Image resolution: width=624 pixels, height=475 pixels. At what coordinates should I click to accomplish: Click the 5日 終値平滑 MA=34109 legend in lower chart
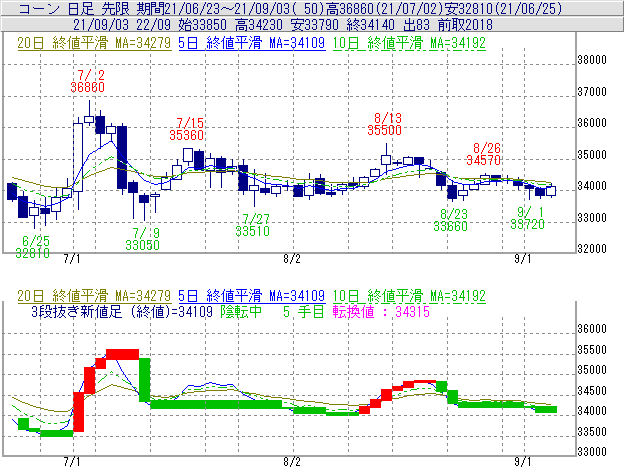252,296
